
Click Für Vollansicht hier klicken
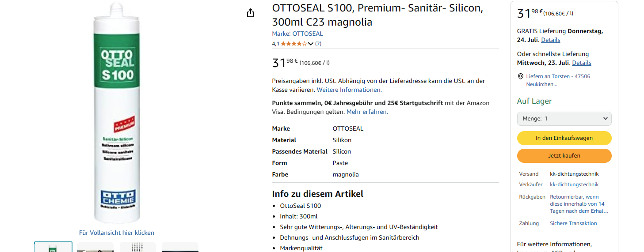(x=117, y=233)
